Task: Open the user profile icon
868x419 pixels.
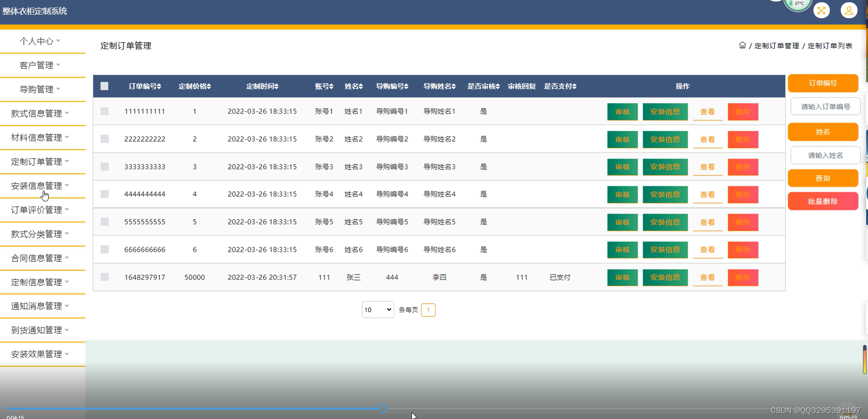Action: 848,10
